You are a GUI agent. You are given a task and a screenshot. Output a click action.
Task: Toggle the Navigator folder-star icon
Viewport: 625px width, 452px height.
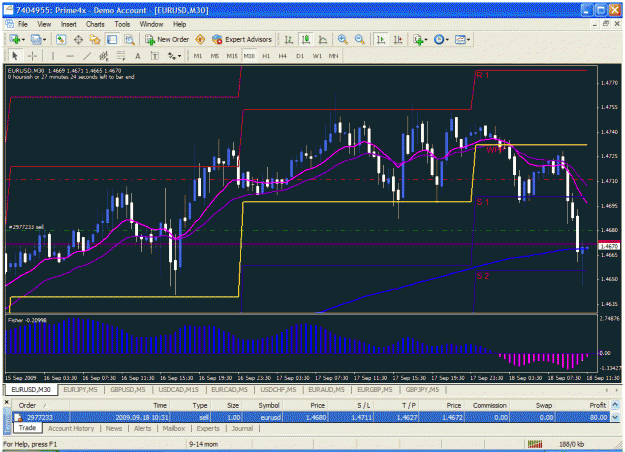(x=95, y=39)
